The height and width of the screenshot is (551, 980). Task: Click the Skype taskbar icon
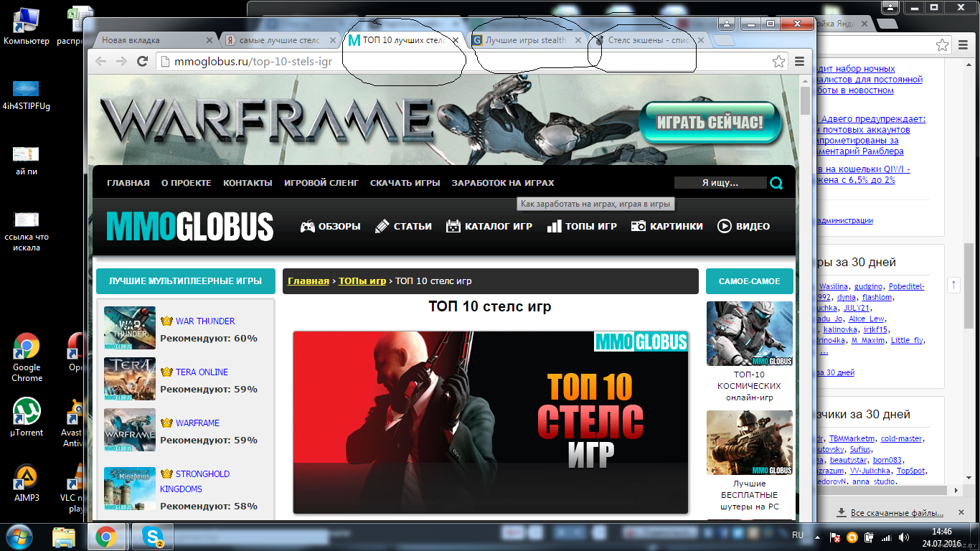pos(153,536)
